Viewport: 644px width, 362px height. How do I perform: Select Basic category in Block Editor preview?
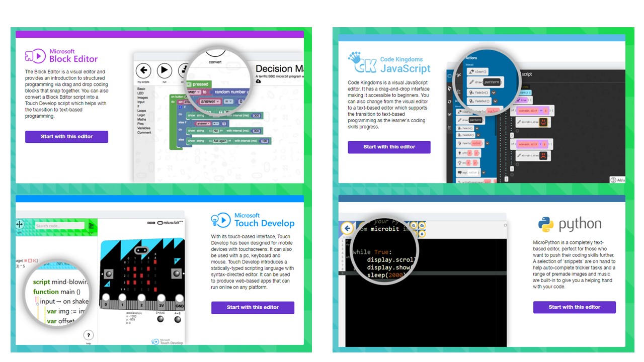[x=141, y=89]
